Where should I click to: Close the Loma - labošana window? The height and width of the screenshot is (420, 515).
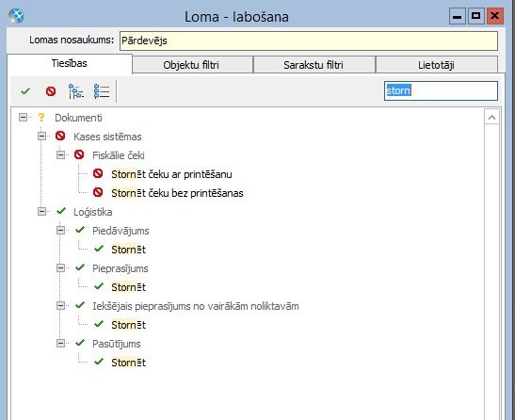click(x=495, y=16)
